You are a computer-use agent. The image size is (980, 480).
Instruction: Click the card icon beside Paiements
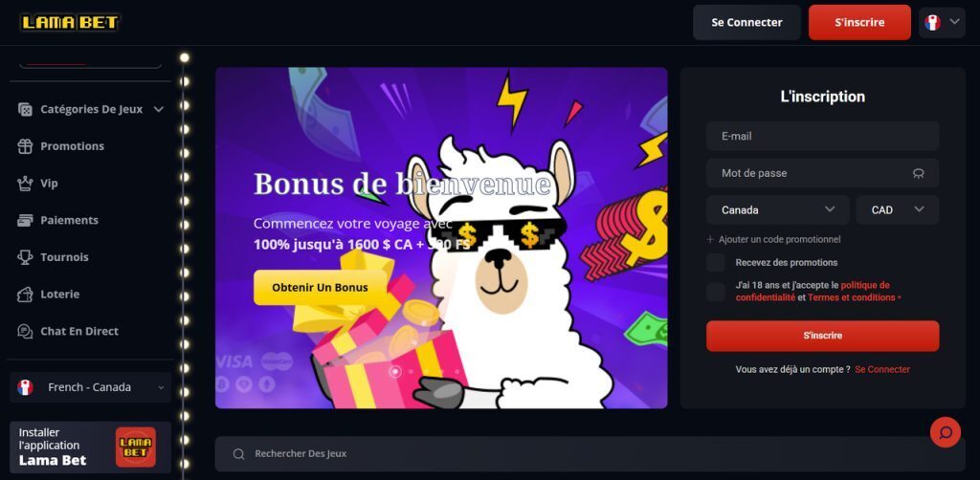pos(25,220)
